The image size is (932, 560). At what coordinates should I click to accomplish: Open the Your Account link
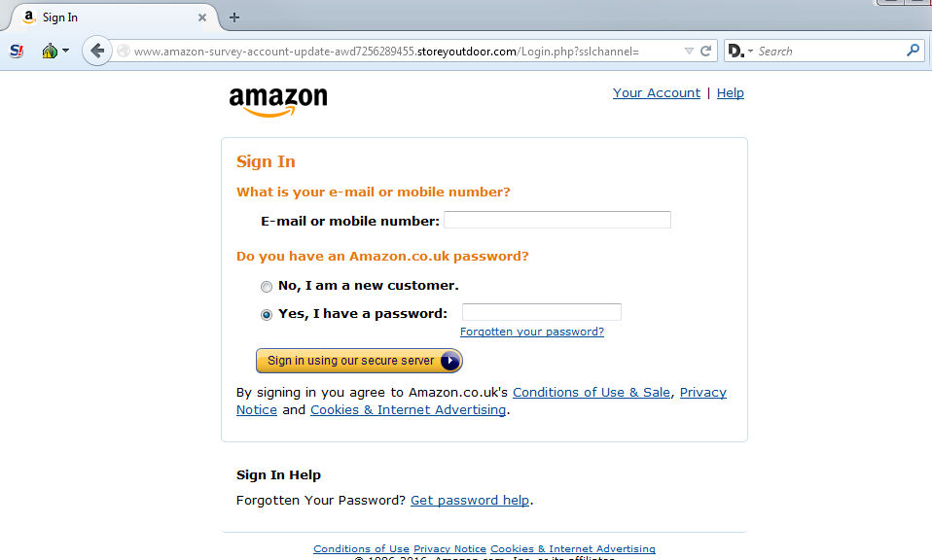pyautogui.click(x=657, y=93)
